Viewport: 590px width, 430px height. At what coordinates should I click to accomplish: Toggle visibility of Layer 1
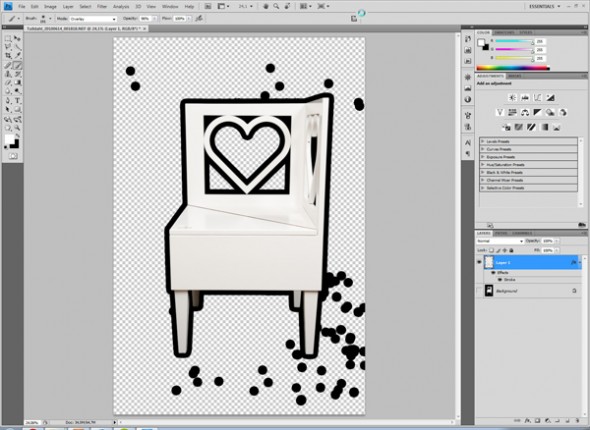(479, 262)
